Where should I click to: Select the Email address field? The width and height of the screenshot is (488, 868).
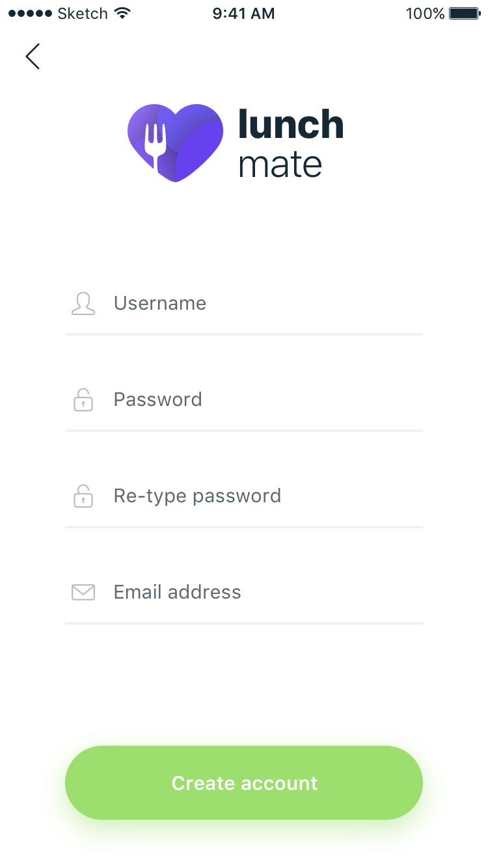(260, 592)
